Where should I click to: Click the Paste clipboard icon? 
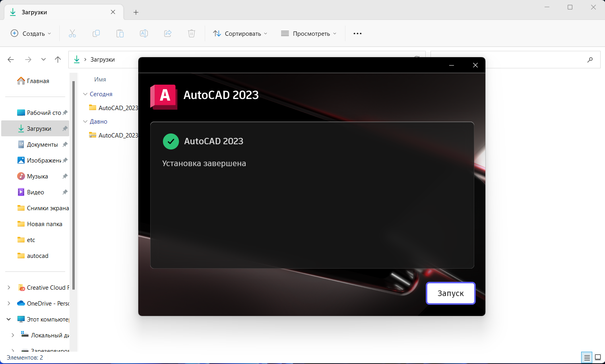point(120,33)
